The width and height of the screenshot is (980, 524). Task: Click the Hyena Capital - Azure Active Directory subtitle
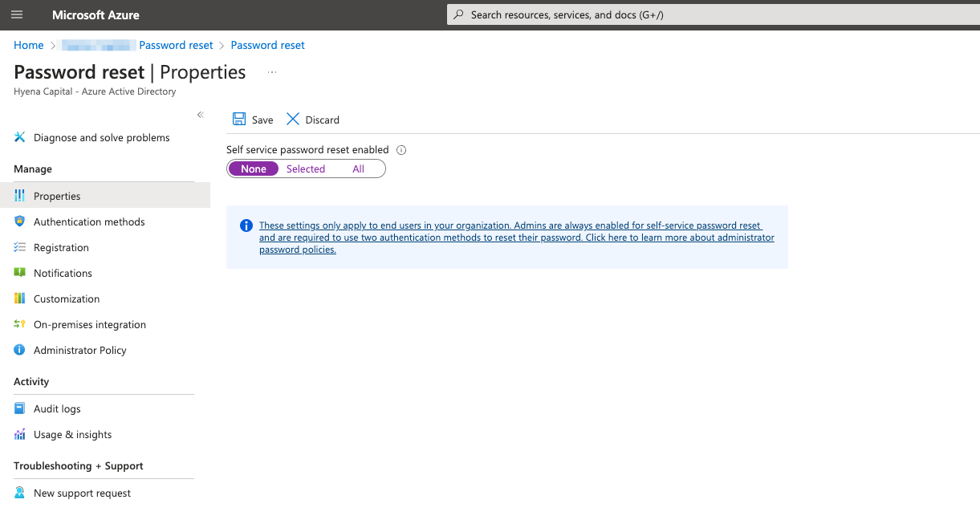(95, 91)
